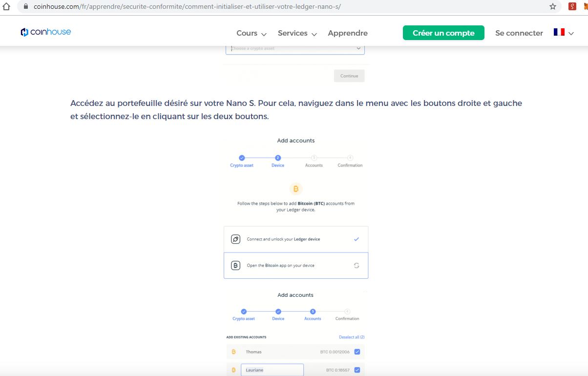Viewport: 588px width, 376px height.
Task: Click Se connecter in the navigation
Action: 519,33
